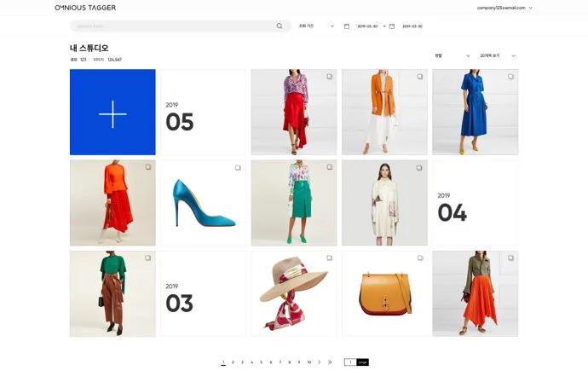
Task: Select checkbox on cream coat image
Action: pyautogui.click(x=419, y=168)
